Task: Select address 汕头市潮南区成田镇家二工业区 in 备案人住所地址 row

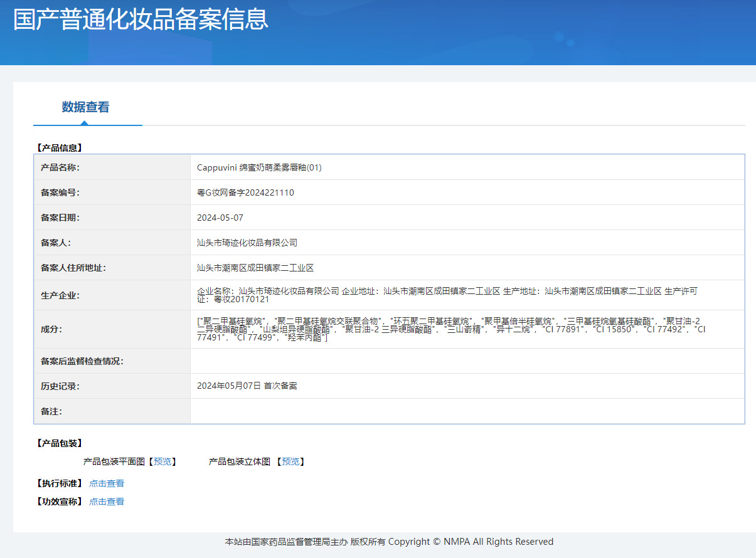Action: tap(255, 268)
